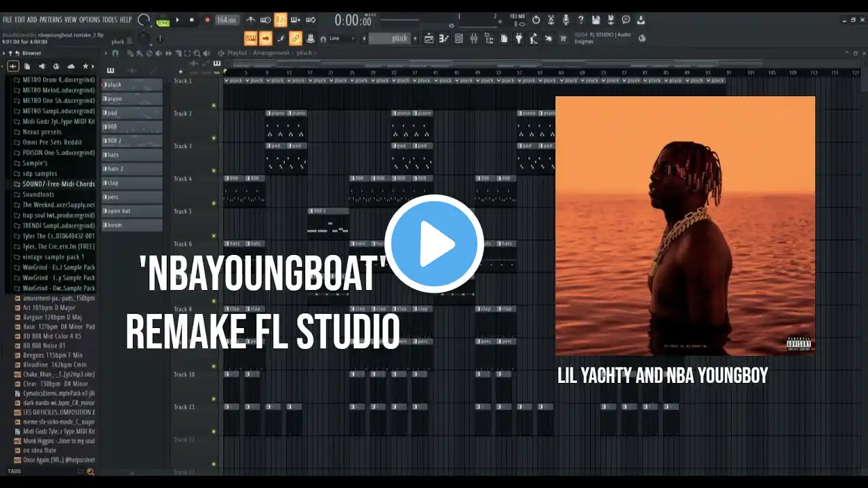Enable the highlighted arrow toolbar button
This screenshot has height=488, width=868.
click(265, 39)
